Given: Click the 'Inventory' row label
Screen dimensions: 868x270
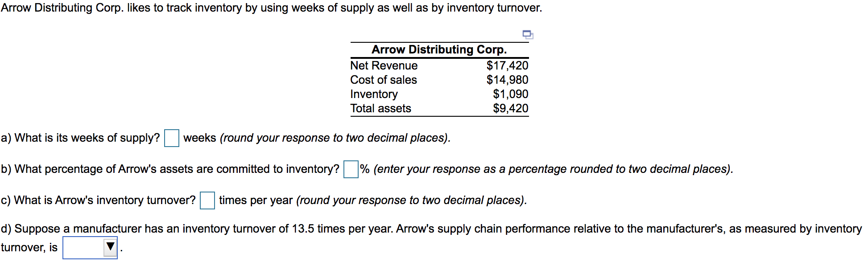Looking at the screenshot, I should [x=374, y=94].
